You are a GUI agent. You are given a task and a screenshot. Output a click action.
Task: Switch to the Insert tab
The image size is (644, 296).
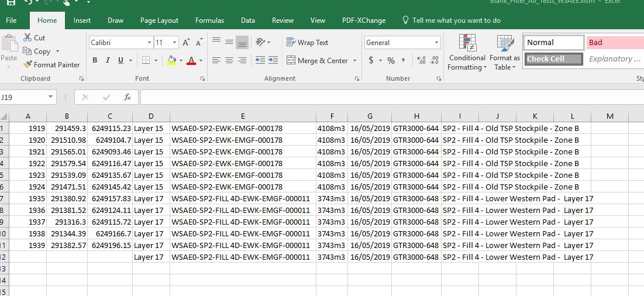pos(82,20)
